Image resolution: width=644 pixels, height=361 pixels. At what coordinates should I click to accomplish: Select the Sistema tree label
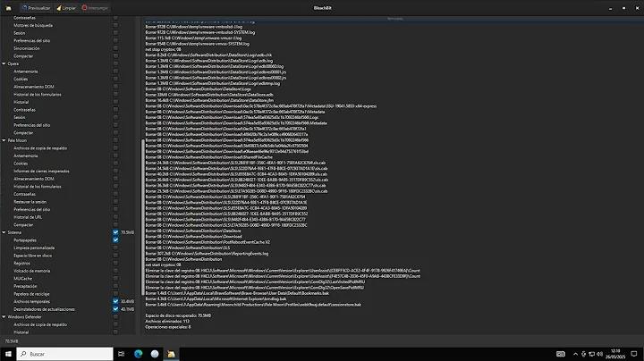point(14,232)
